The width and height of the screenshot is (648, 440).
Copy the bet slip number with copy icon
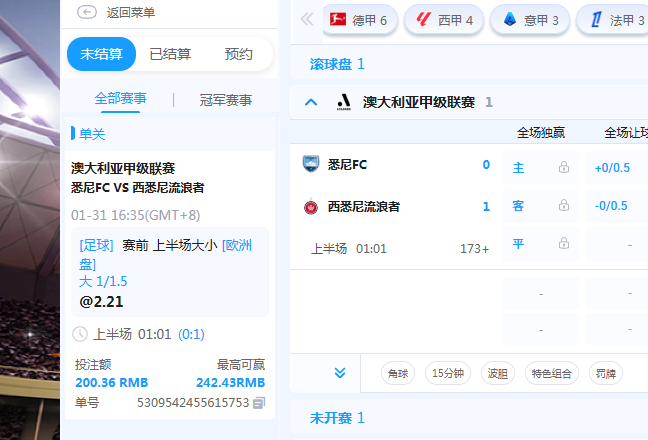point(259,403)
